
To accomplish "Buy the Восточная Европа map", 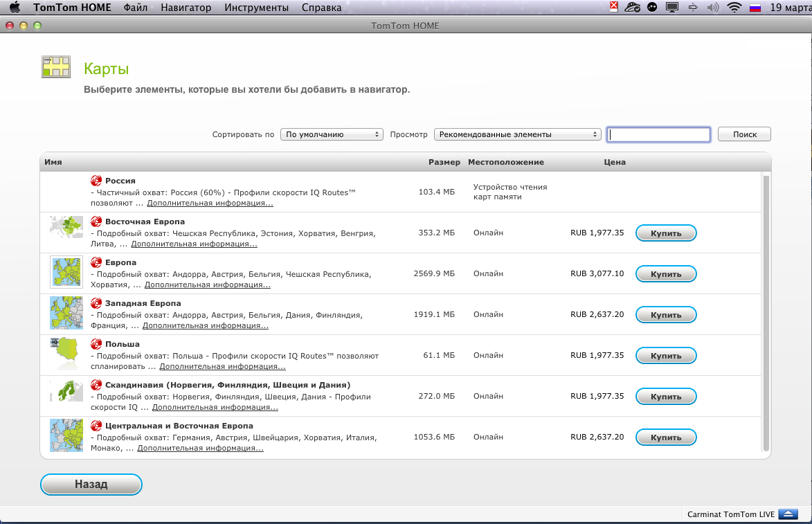I will (x=666, y=233).
